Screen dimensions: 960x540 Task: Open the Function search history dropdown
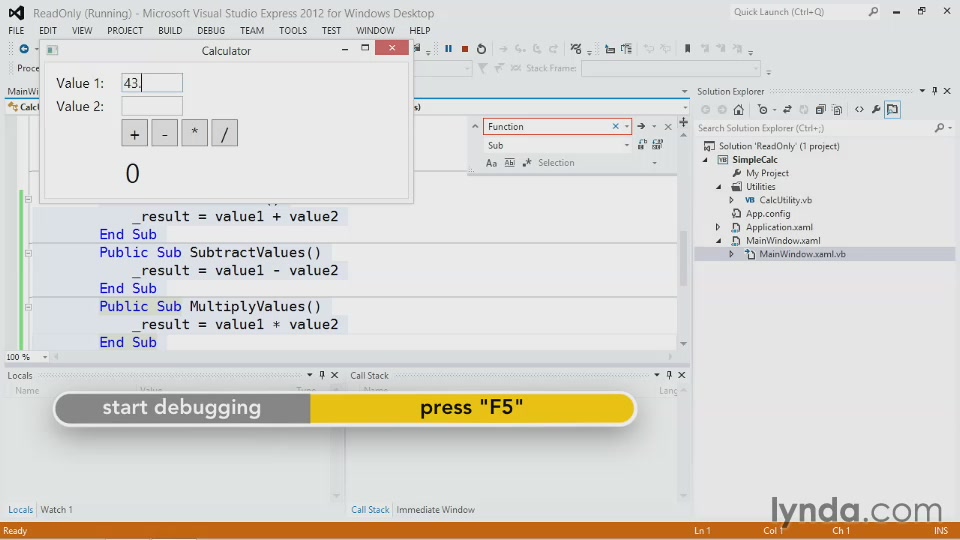pyautogui.click(x=626, y=127)
